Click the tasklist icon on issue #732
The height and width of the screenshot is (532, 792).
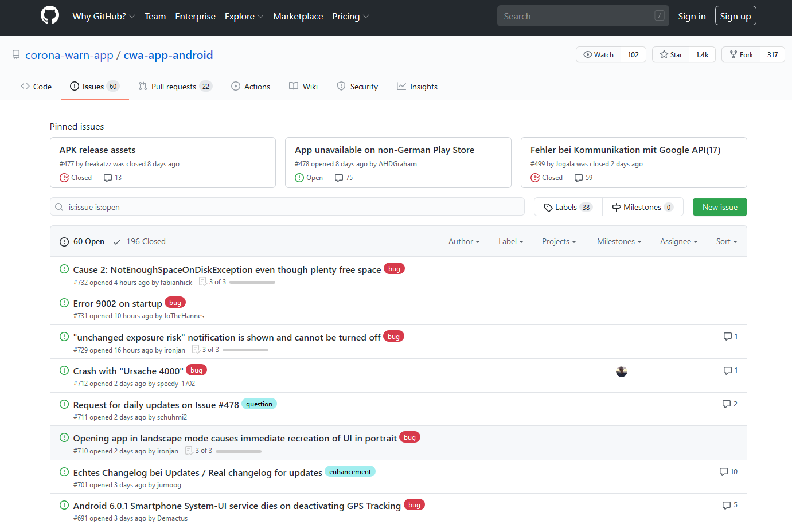pos(202,281)
